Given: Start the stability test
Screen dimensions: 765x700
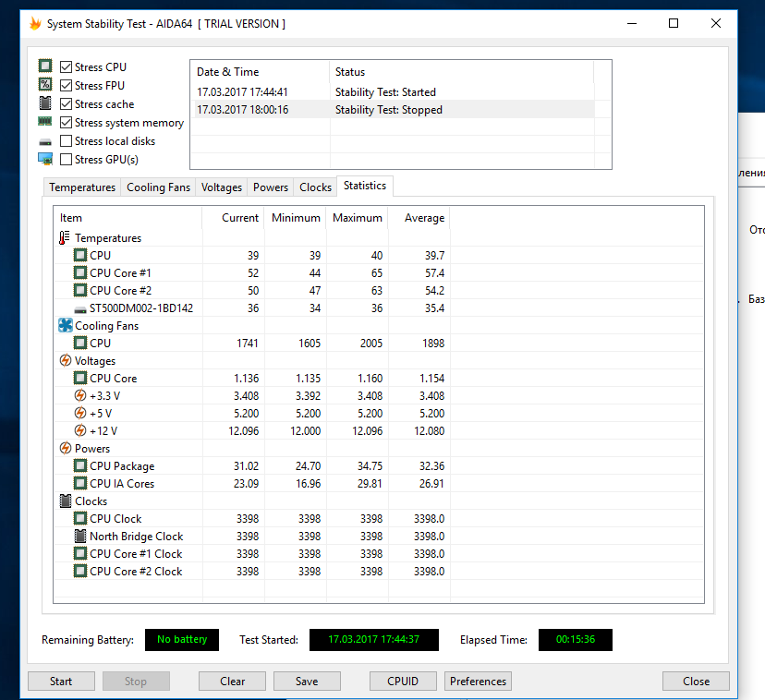Looking at the screenshot, I should pos(61,681).
